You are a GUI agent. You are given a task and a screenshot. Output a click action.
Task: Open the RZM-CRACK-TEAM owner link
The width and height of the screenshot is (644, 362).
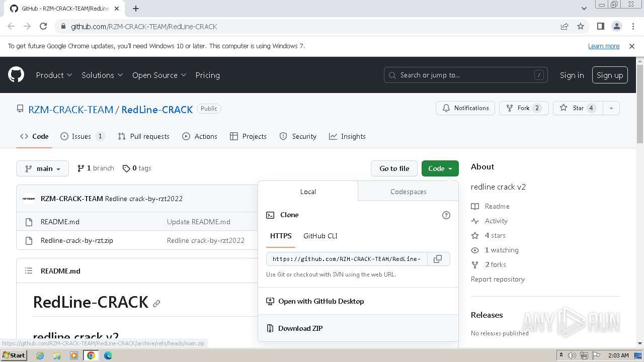click(71, 110)
